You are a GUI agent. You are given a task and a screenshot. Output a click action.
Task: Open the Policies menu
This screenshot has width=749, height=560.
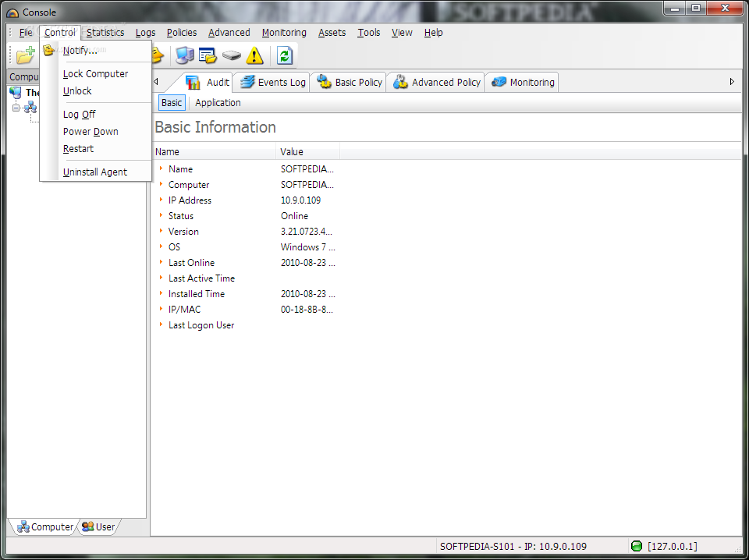pyautogui.click(x=182, y=33)
